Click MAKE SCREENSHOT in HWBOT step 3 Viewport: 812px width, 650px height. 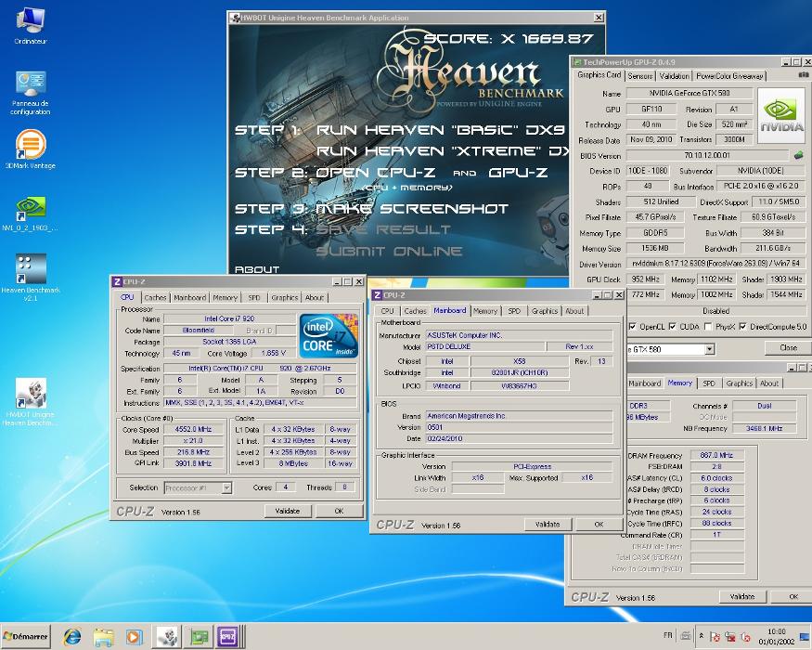412,208
